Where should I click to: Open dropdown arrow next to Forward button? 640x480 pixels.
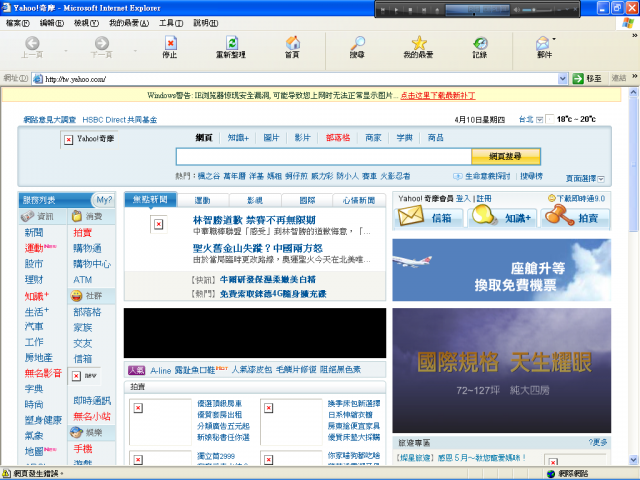[x=135, y=51]
